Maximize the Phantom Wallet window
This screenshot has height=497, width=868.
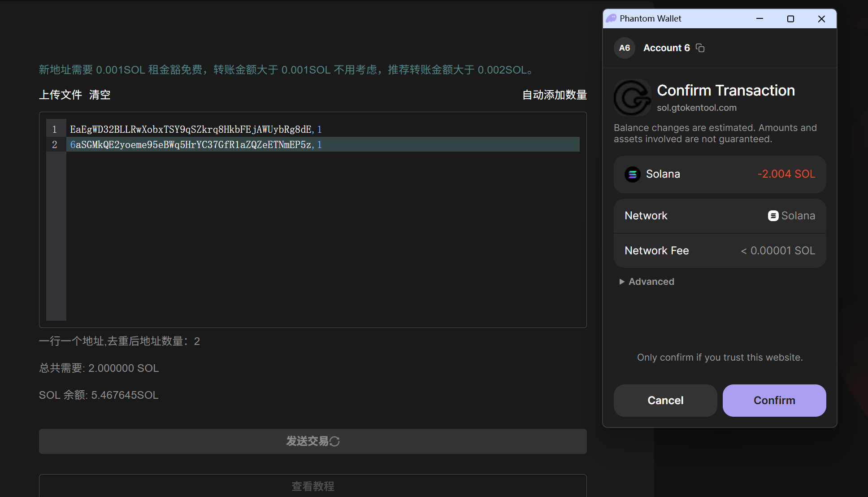(790, 19)
